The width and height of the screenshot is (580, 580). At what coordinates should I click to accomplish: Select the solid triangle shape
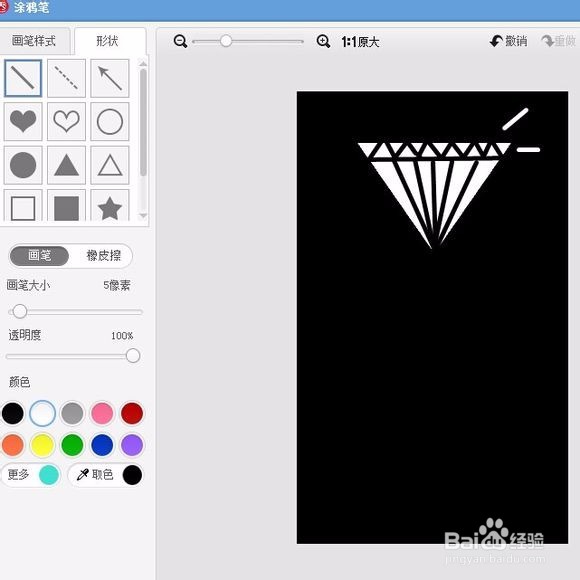(x=66, y=165)
